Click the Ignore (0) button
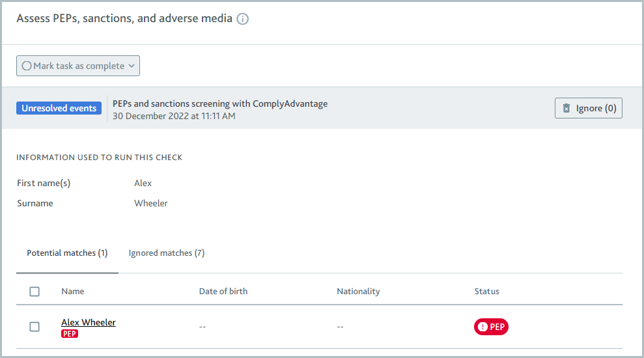 pos(588,108)
